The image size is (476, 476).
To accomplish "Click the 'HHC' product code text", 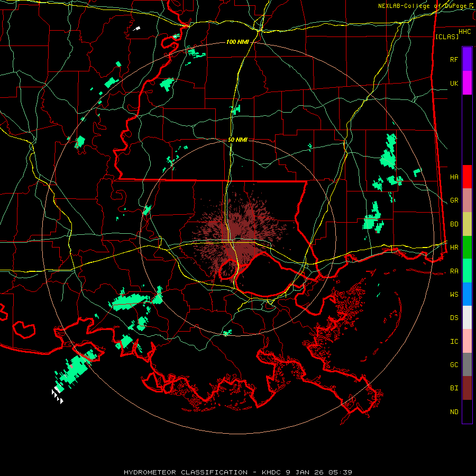I will (x=464, y=32).
